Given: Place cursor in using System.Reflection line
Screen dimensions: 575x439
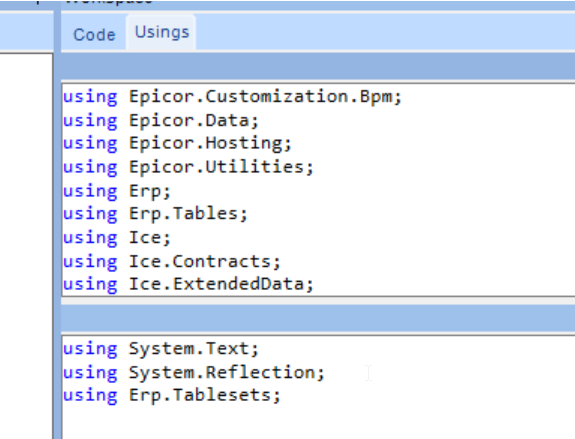Looking at the screenshot, I should 194,372.
